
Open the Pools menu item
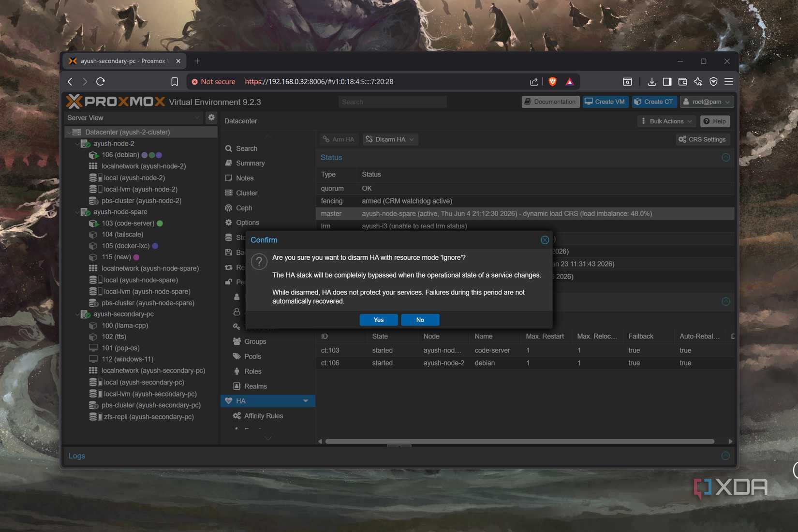click(252, 356)
